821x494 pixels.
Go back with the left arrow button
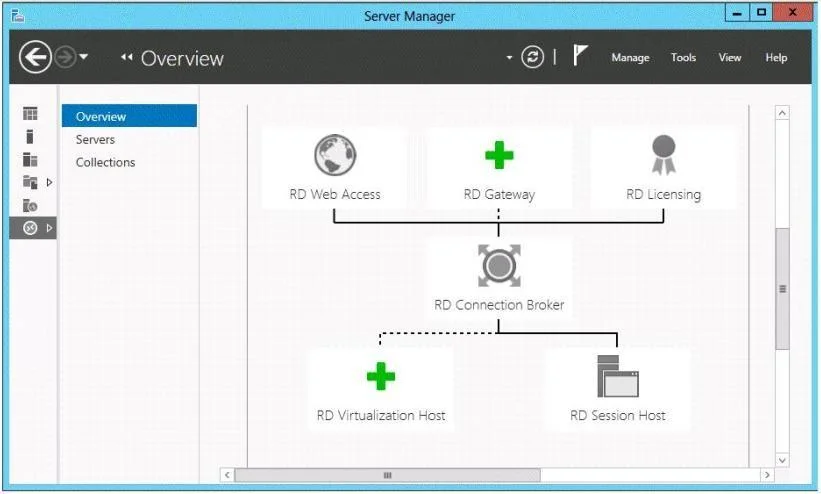coord(35,57)
